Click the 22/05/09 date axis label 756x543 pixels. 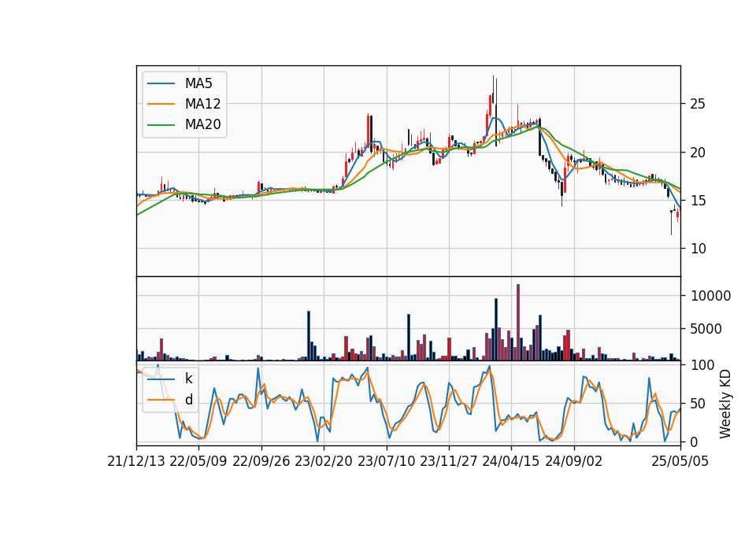tap(198, 461)
